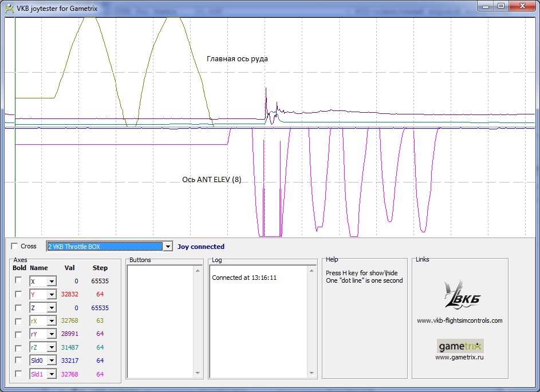This screenshot has height=392, width=540.
Task: Select the 'Connected at 13:16:11' log entry
Action: 245,278
